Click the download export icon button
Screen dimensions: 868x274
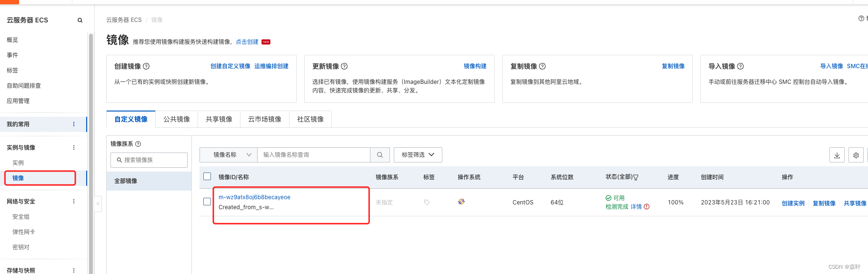pyautogui.click(x=837, y=155)
